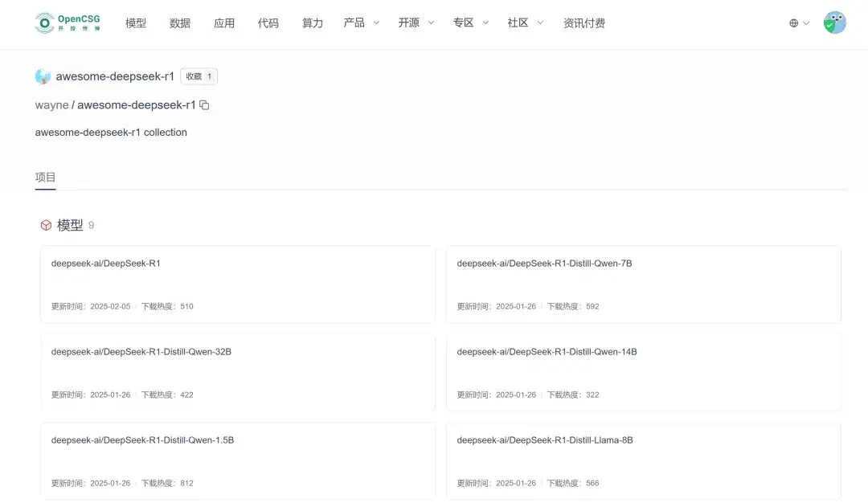Expand the language chevron next to globe
The image size is (868, 503).
pos(806,23)
